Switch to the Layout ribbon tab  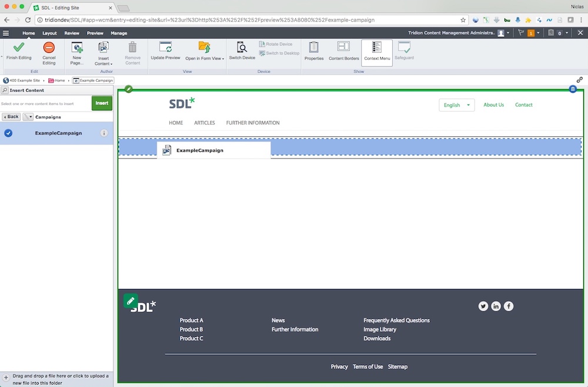(x=49, y=33)
